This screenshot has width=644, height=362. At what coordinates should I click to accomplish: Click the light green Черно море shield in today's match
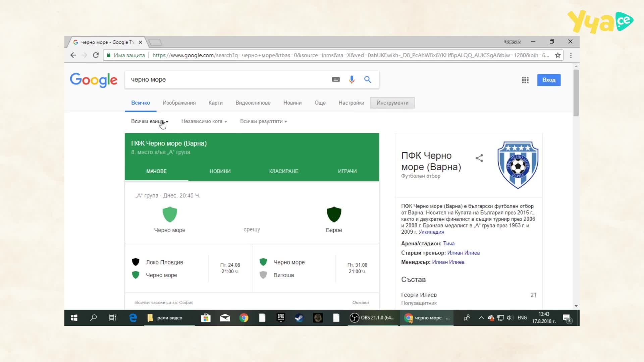click(170, 215)
